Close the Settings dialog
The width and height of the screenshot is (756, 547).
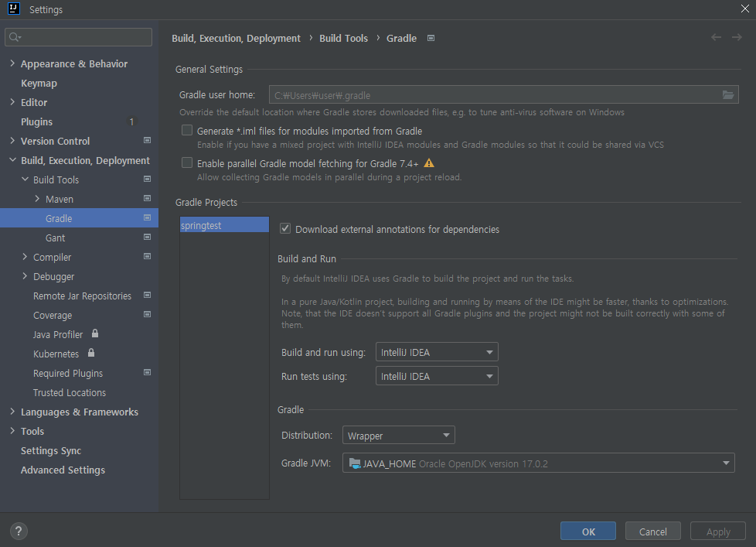(x=745, y=9)
